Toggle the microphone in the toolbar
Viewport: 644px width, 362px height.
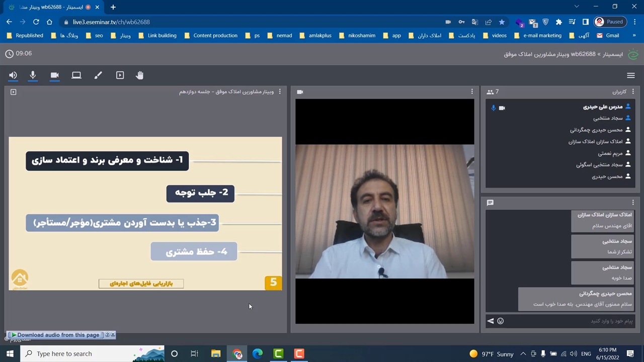pyautogui.click(x=33, y=75)
